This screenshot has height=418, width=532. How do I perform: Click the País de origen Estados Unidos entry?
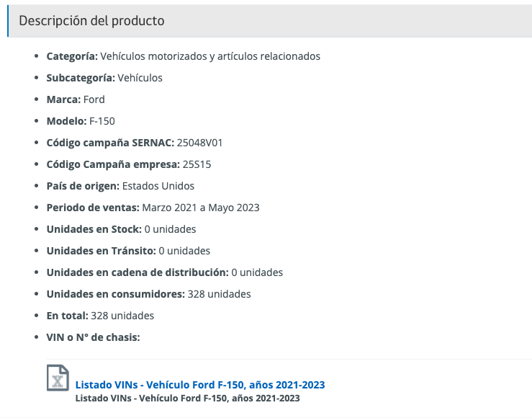[120, 186]
